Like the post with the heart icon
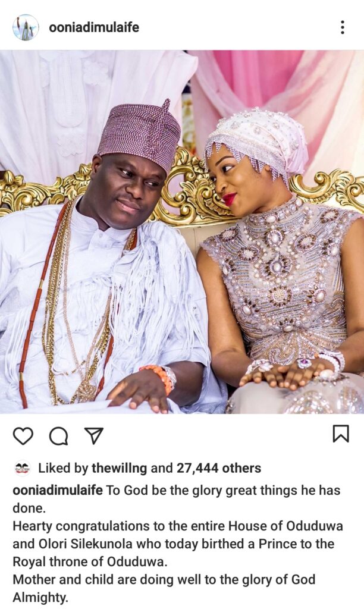 (x=23, y=436)
